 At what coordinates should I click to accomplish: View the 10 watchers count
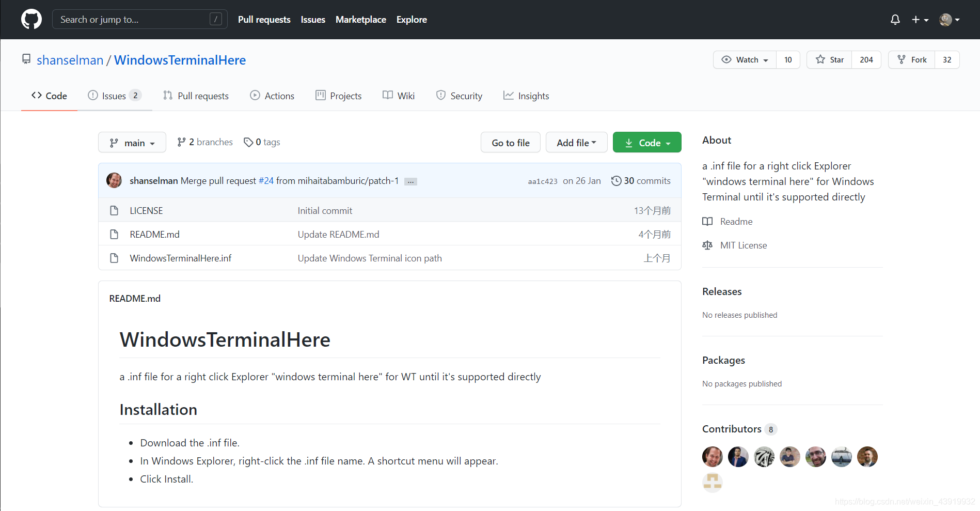788,59
